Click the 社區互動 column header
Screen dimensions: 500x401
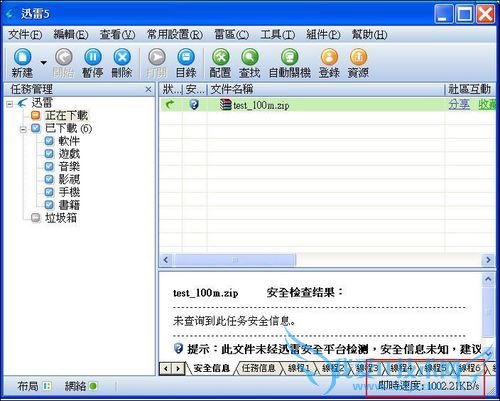[x=470, y=89]
